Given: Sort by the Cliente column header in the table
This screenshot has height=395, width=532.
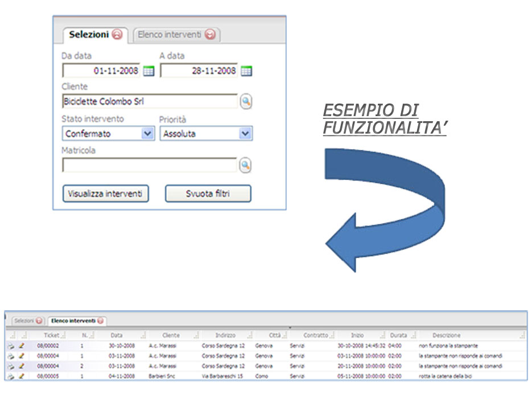Looking at the screenshot, I should [171, 335].
